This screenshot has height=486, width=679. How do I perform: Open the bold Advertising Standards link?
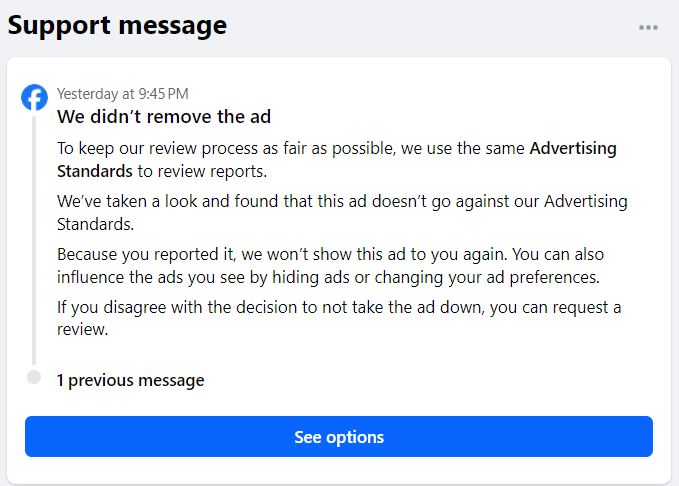coord(572,149)
